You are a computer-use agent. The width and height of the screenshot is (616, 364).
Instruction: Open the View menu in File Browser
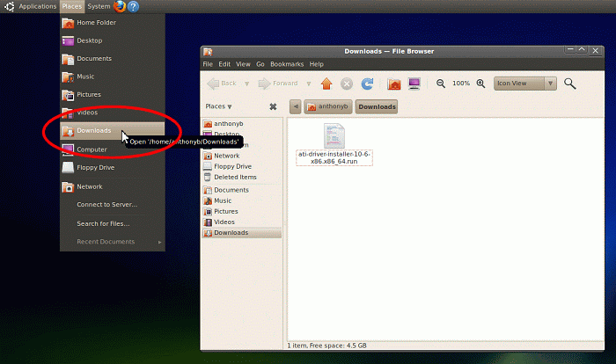click(x=243, y=64)
